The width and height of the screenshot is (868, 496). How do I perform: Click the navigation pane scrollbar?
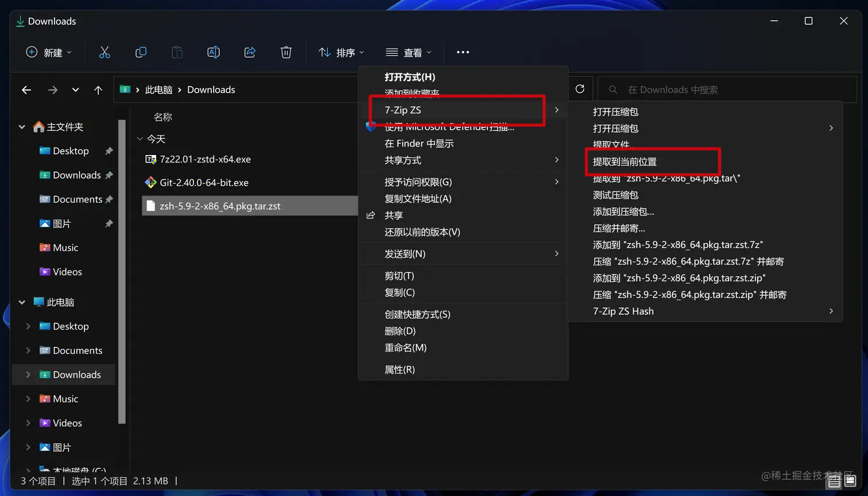[x=122, y=272]
